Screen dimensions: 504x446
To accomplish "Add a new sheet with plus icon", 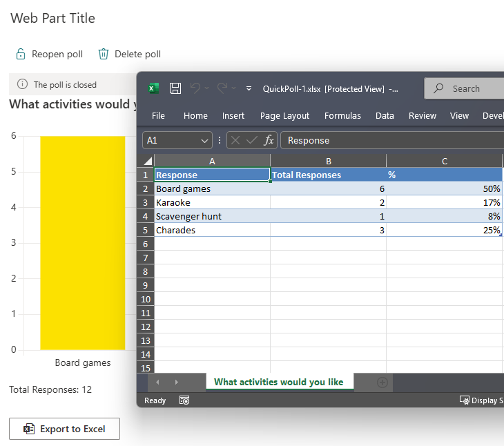I will 382,382.
